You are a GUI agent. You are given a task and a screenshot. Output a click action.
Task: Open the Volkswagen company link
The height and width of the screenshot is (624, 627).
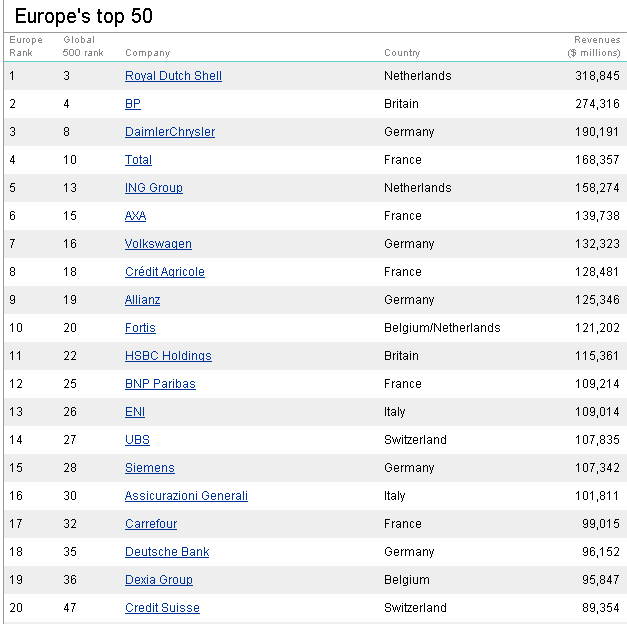pos(158,244)
